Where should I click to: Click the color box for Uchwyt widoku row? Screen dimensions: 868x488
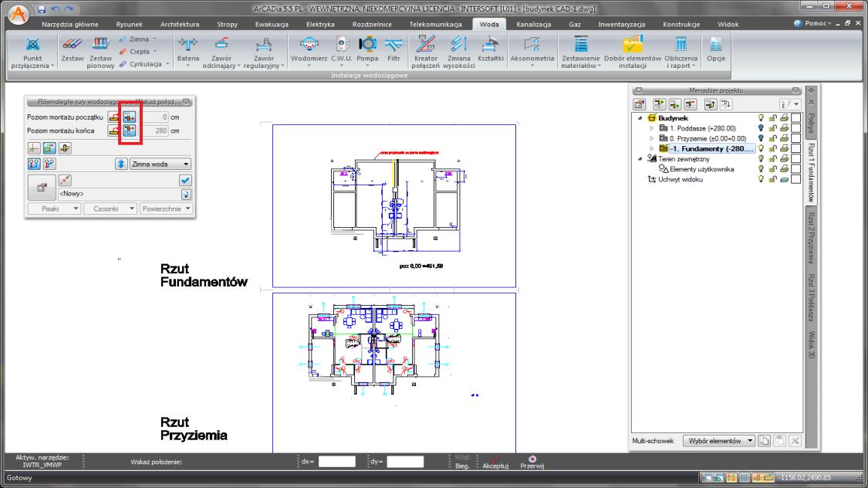coord(796,179)
